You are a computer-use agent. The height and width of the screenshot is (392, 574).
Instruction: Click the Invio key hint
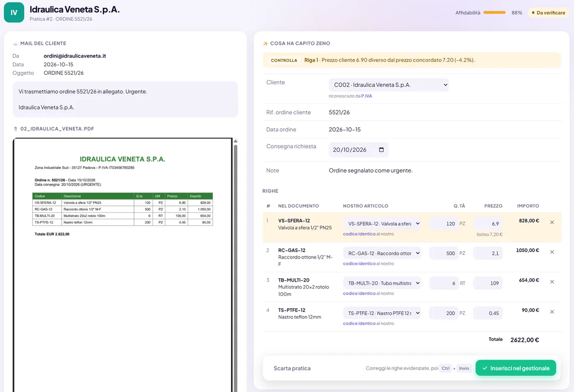[464, 368]
